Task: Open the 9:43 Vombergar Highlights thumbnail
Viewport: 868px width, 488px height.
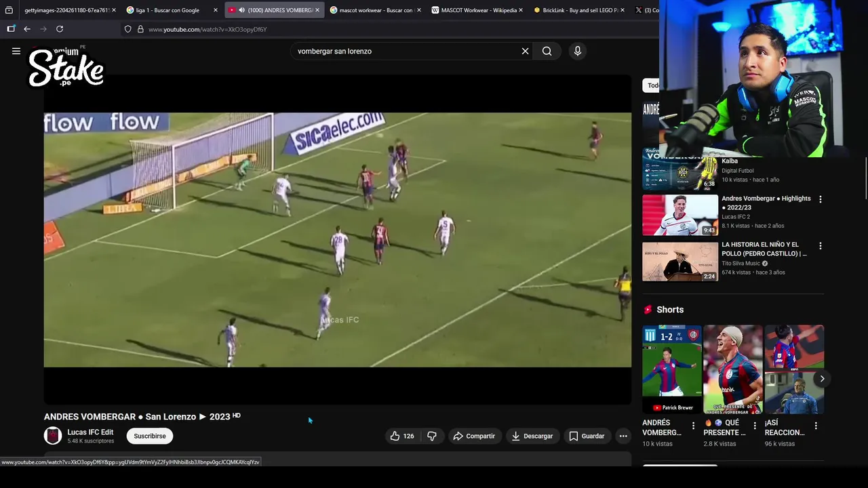Action: tap(680, 215)
